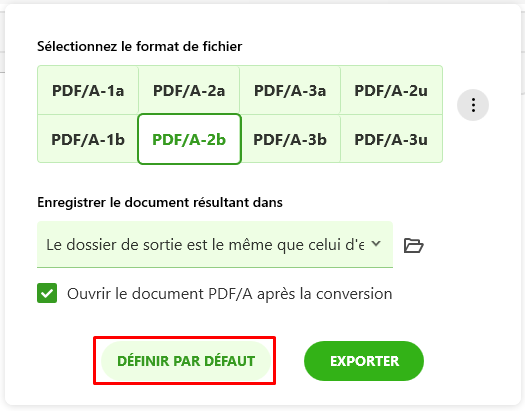The height and width of the screenshot is (411, 525).
Task: Switch format to PDF/A-1b
Action: click(x=88, y=139)
